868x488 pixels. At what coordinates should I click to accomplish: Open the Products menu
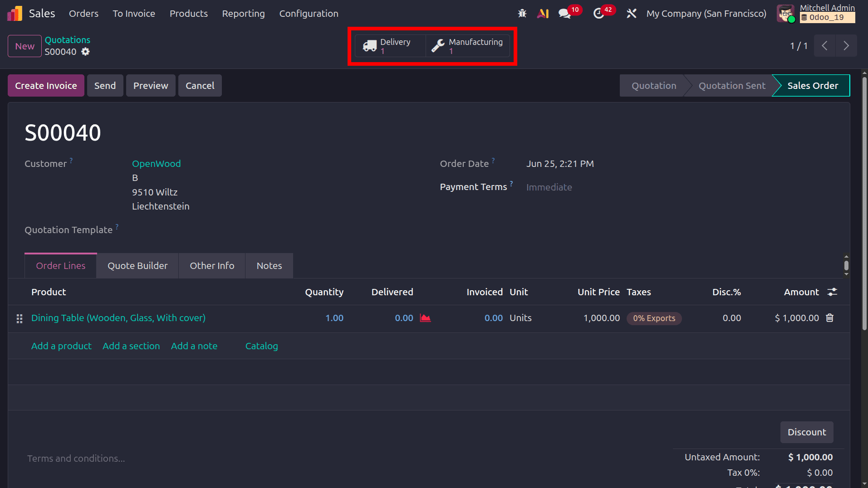click(189, 14)
